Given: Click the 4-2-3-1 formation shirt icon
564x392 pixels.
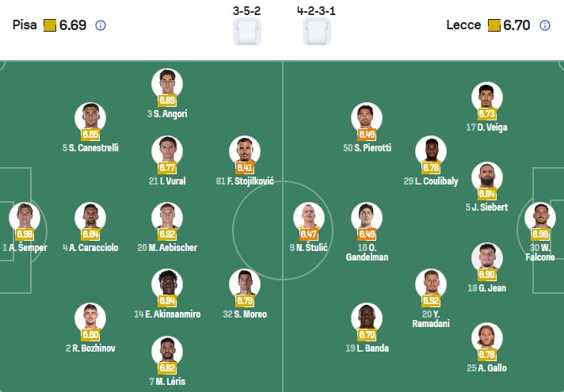Looking at the screenshot, I should tap(317, 32).
